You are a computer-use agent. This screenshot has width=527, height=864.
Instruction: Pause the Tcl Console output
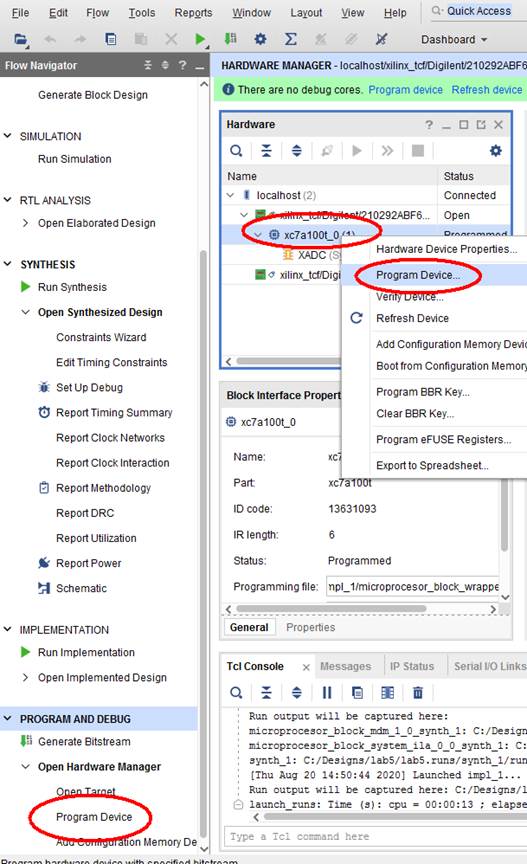click(327, 693)
